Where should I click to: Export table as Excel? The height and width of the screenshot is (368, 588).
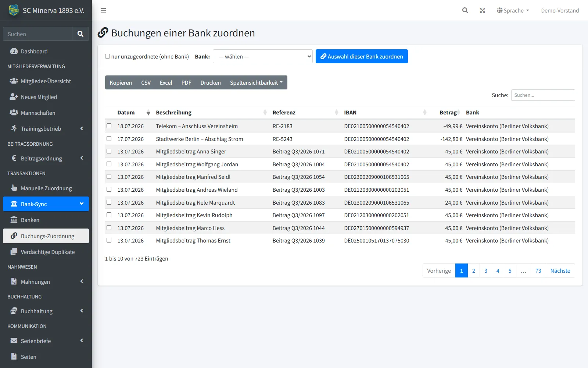pos(166,82)
